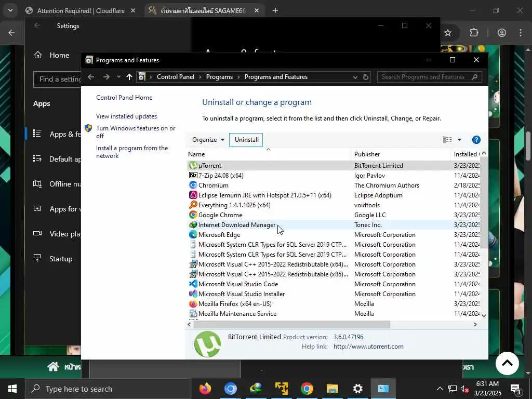Open the utorrent.com help link
Screen dimensions: 532x399
tap(368, 347)
